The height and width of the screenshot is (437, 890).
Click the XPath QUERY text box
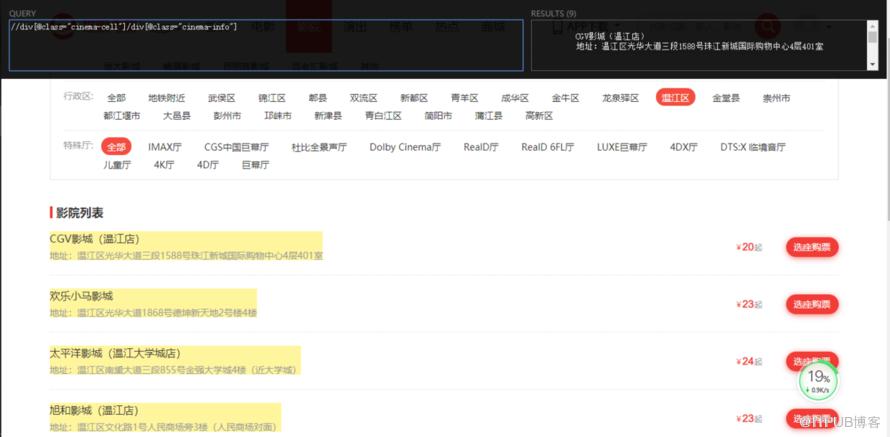266,45
